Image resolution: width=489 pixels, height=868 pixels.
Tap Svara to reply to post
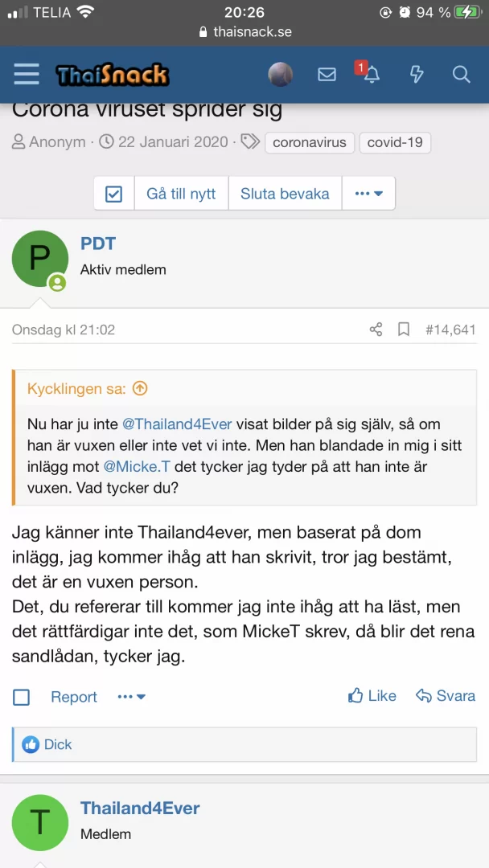click(446, 696)
